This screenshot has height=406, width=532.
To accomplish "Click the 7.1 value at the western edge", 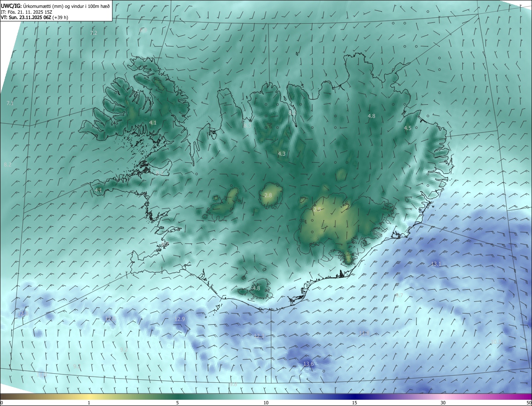I will (x=10, y=103).
